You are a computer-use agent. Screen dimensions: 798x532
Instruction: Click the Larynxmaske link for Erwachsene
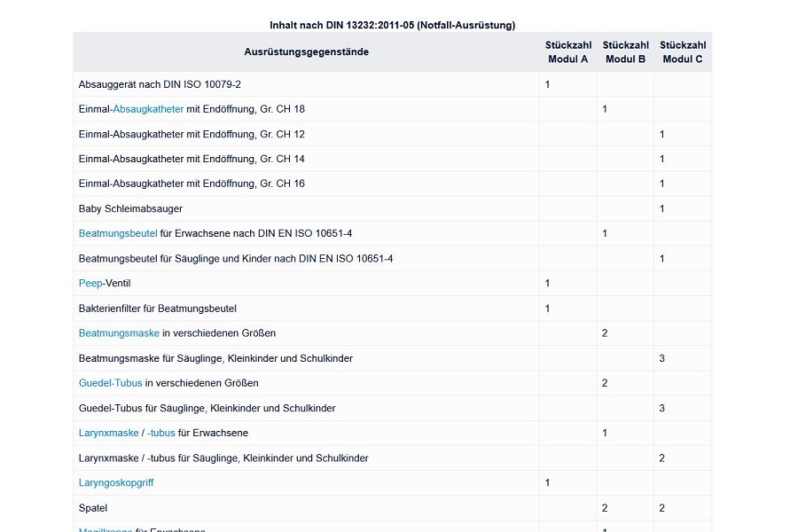pyautogui.click(x=108, y=433)
